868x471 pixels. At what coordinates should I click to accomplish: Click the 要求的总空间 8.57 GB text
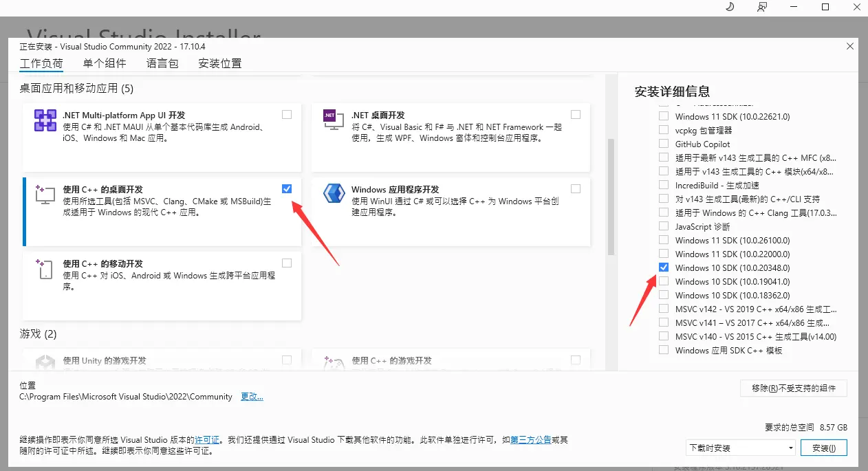tap(806, 427)
